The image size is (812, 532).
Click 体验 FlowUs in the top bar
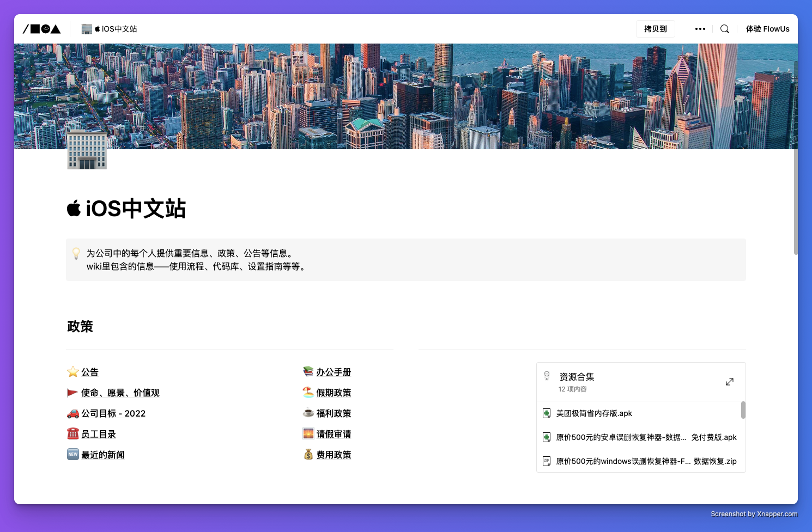(767, 29)
